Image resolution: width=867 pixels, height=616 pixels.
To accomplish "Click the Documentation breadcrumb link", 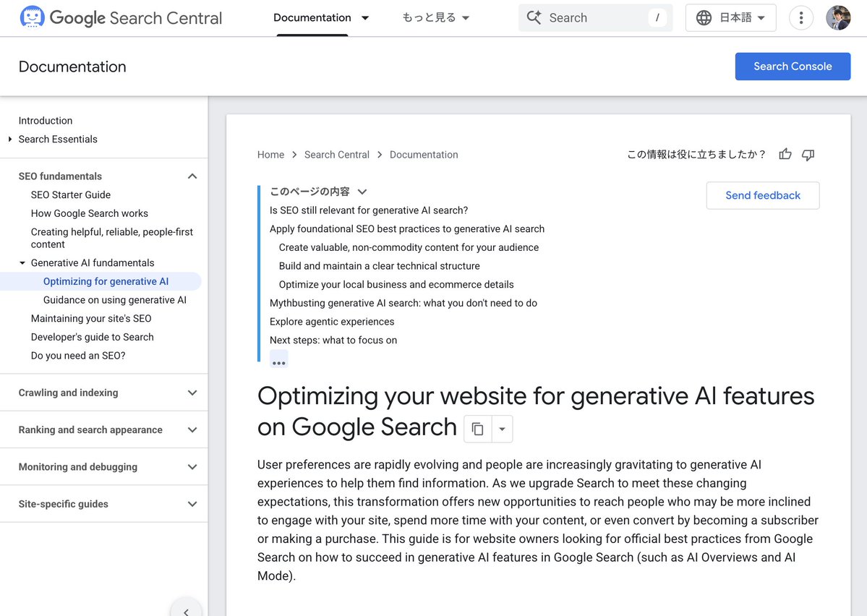I will pos(424,154).
